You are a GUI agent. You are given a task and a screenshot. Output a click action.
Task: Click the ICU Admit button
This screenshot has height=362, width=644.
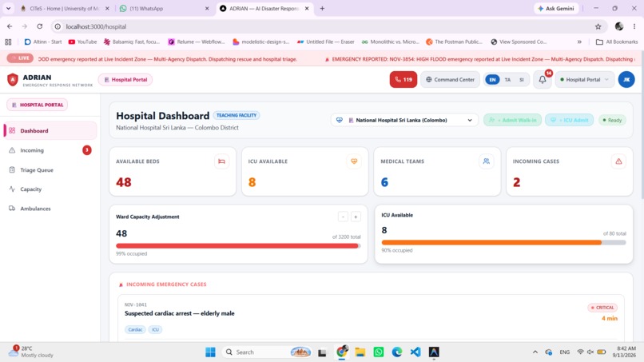coord(569,121)
